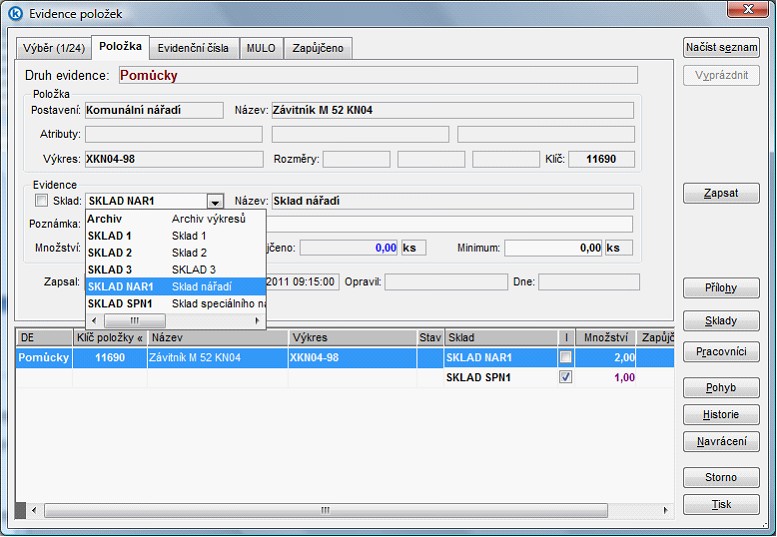Click the 1,00 quantity cell
Screen dimensions: 777x537
coord(606,377)
